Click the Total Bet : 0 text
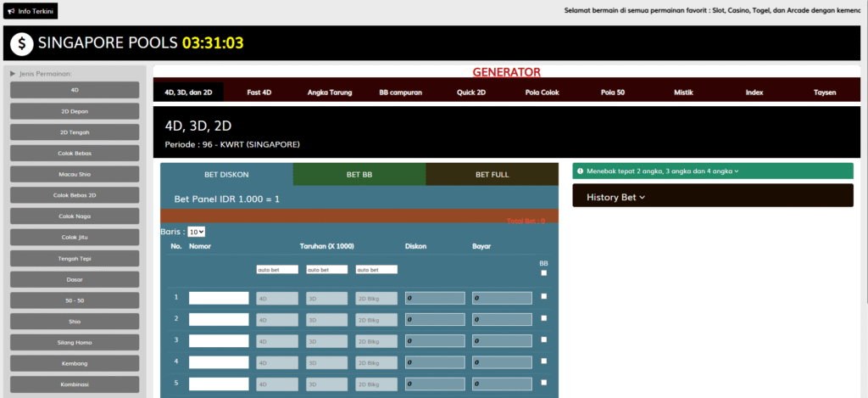The width and height of the screenshot is (868, 398). click(526, 221)
